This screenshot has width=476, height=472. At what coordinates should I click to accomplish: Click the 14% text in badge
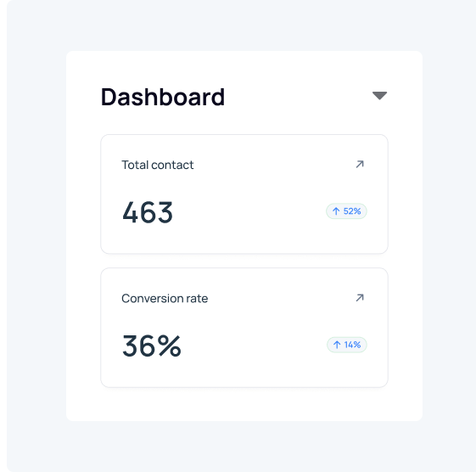352,345
